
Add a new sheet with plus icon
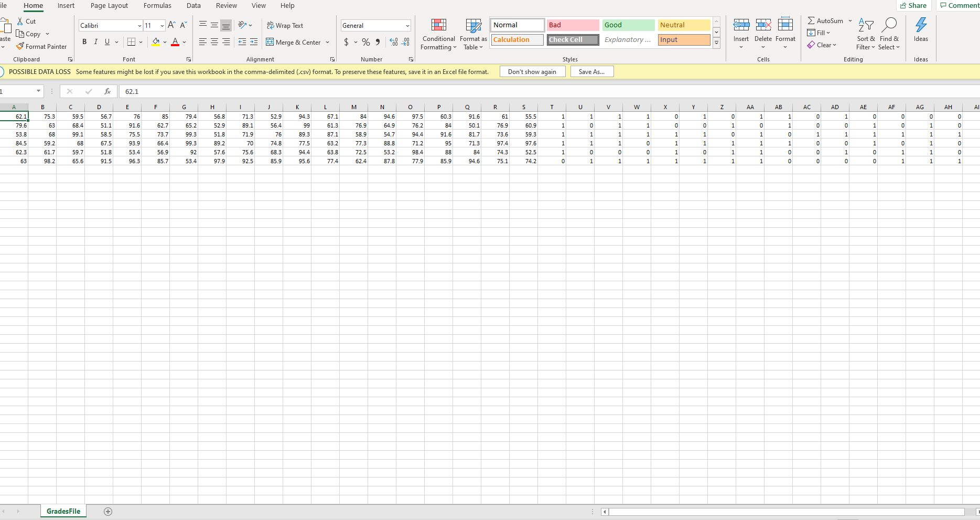108,512
